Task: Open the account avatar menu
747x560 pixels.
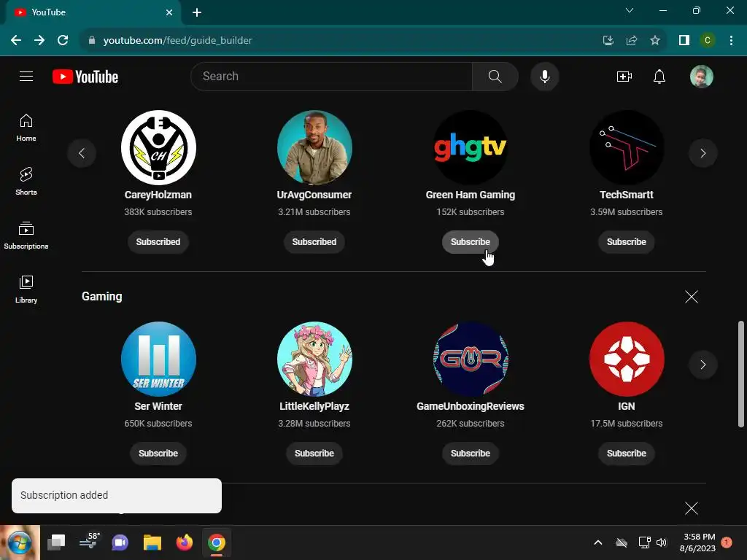Action: (x=701, y=76)
